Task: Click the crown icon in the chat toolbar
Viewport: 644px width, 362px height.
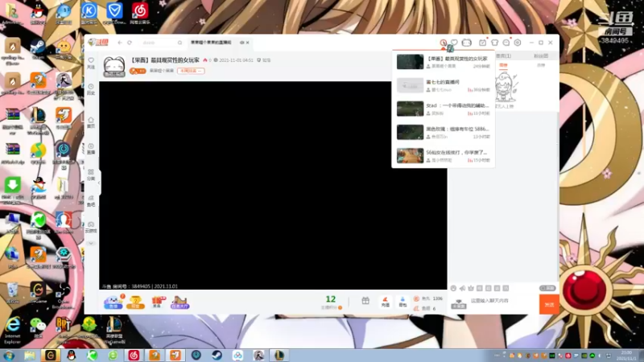Action: click(x=471, y=288)
